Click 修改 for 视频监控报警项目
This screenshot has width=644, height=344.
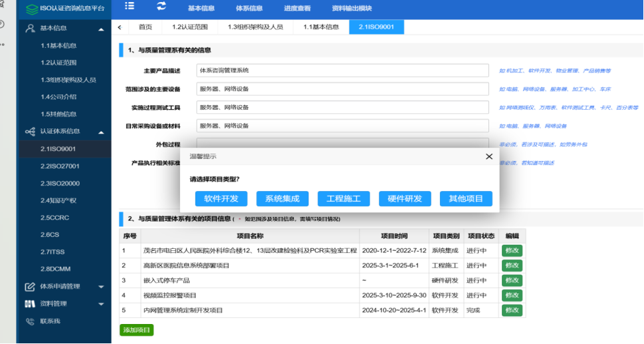512,295
